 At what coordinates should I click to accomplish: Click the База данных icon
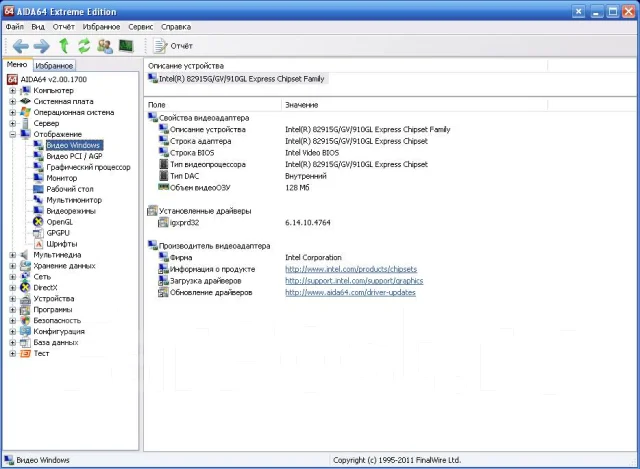pos(25,342)
